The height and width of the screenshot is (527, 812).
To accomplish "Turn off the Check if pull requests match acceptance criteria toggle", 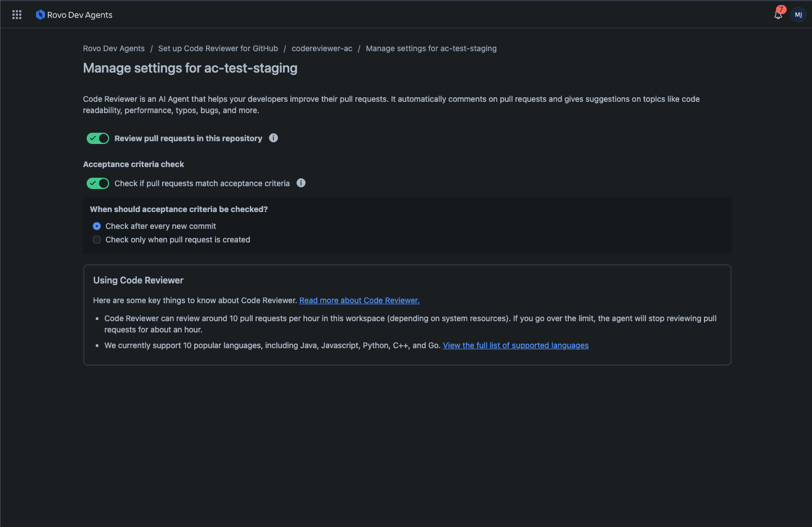I will (97, 183).
